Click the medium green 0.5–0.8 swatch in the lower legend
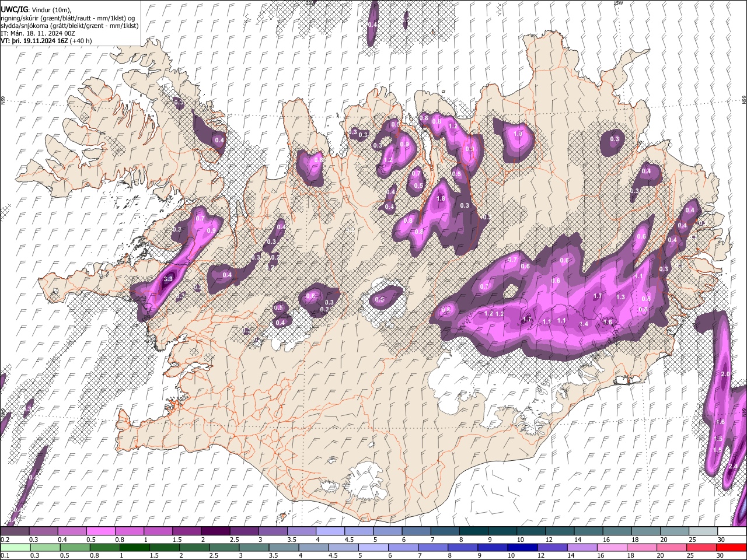Viewport: 747px width, 560px height. coord(75,547)
